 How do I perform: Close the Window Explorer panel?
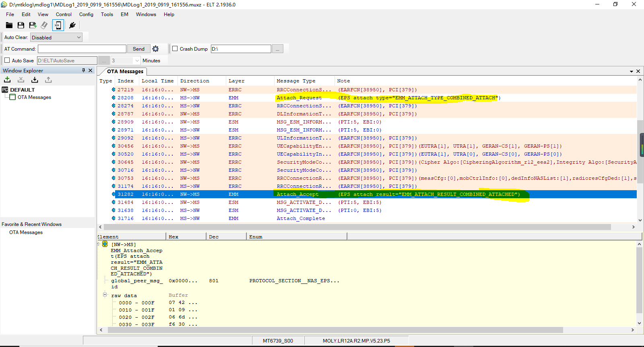pyautogui.click(x=91, y=70)
